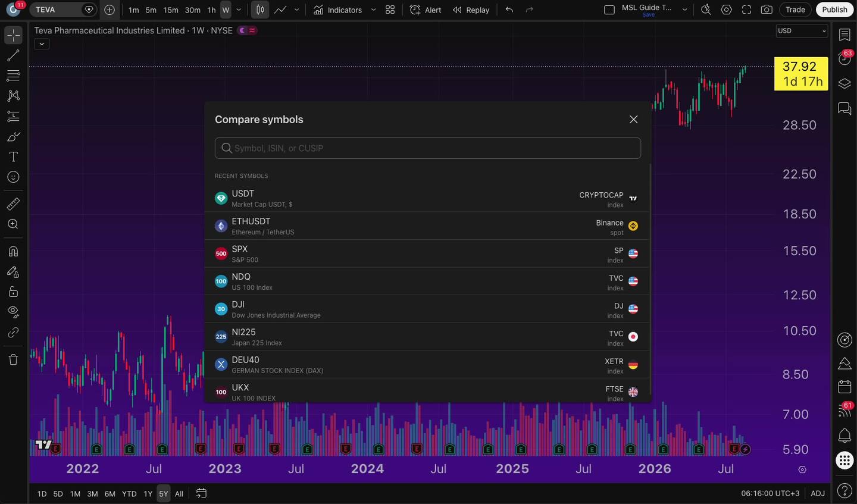Screen dimensions: 857x504
Task: Open the candlestick chart type menu
Action: pos(260,10)
